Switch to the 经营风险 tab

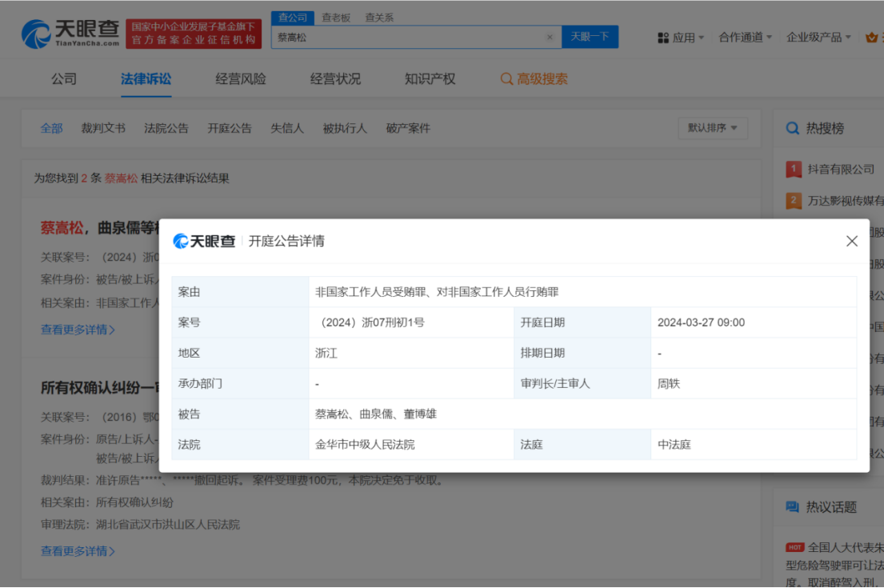click(241, 79)
